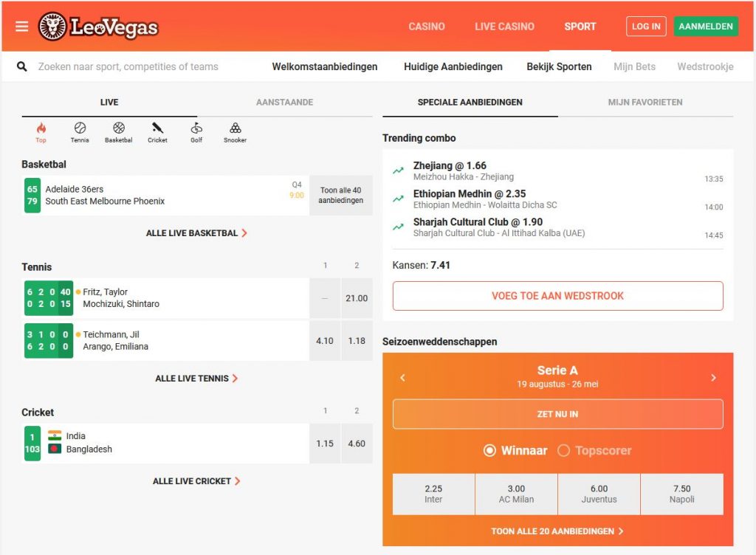The width and height of the screenshot is (756, 555).
Task: Open the Casino section
Action: point(427,27)
